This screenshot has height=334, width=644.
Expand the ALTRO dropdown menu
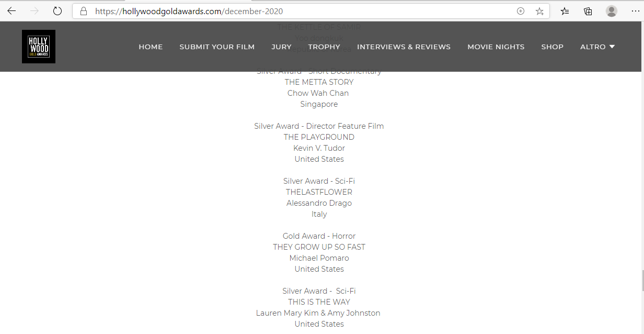(x=597, y=47)
